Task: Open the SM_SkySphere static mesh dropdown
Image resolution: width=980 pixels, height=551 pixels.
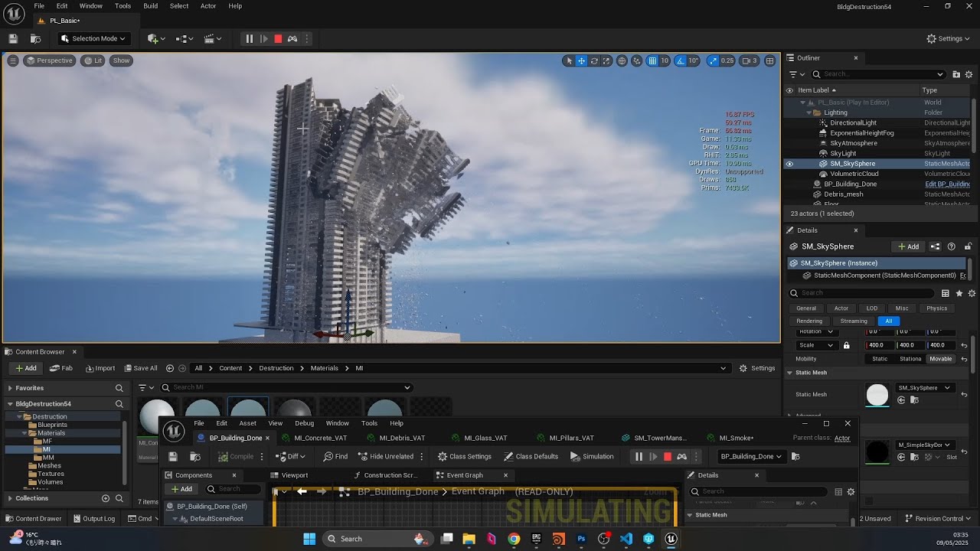Action: (924, 388)
